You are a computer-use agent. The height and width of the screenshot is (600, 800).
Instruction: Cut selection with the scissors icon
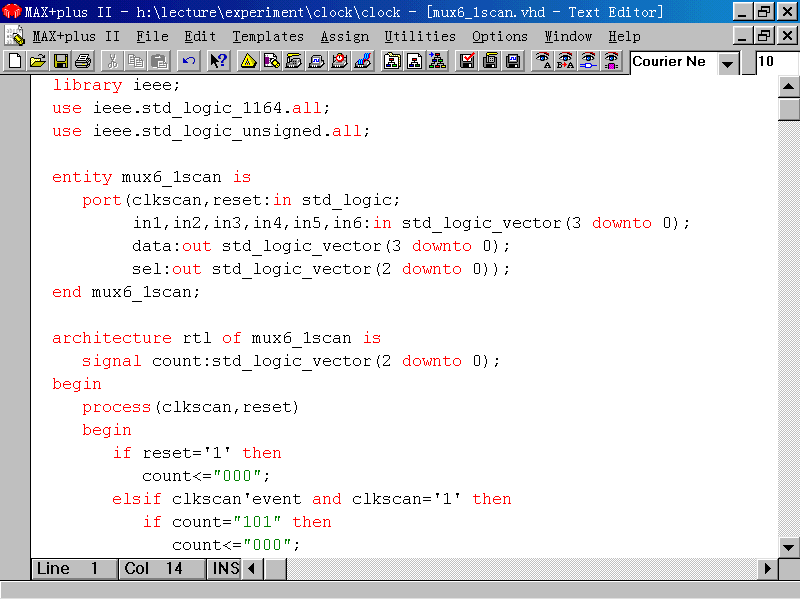[x=112, y=61]
